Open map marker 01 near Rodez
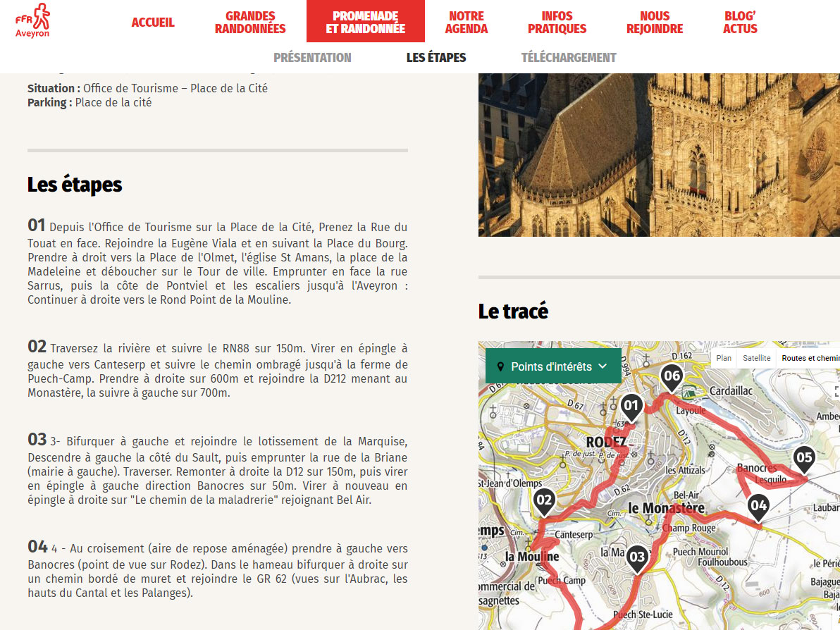 [x=631, y=409]
